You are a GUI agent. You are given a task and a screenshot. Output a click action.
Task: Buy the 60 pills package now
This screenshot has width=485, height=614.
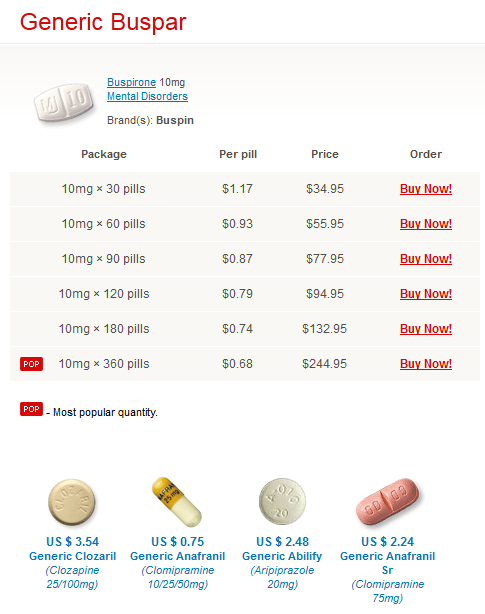[x=426, y=224]
